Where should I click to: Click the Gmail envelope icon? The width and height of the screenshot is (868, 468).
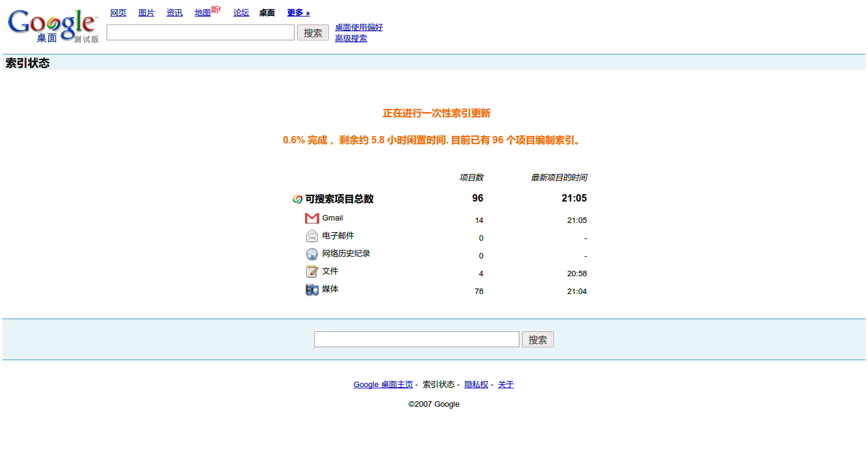(312, 218)
